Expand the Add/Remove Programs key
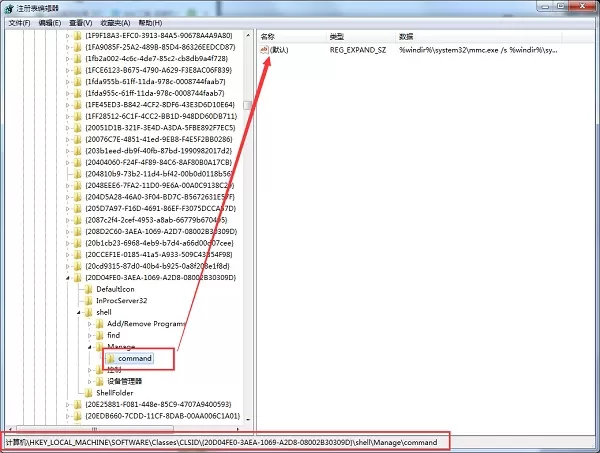This screenshot has height=453, width=600. point(90,324)
